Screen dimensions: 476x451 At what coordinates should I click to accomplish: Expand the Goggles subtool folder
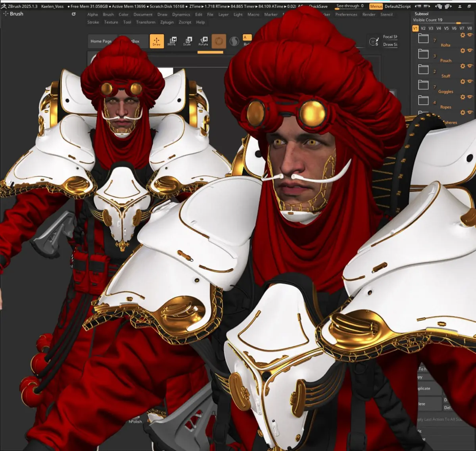[424, 85]
